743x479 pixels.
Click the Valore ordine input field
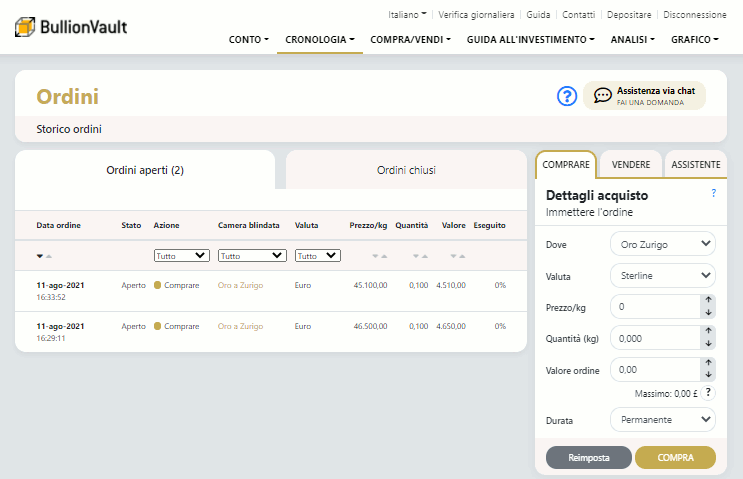655,370
